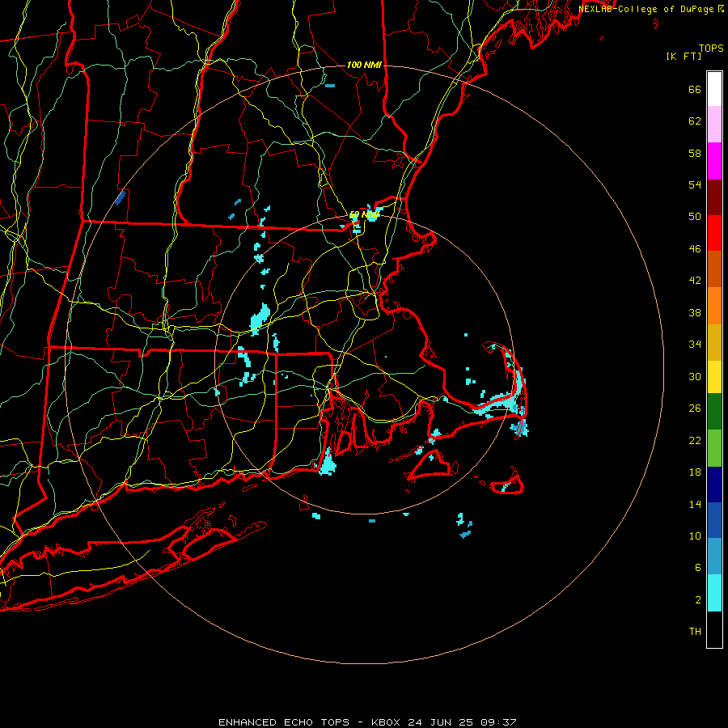Click the legend value 22

(x=695, y=440)
